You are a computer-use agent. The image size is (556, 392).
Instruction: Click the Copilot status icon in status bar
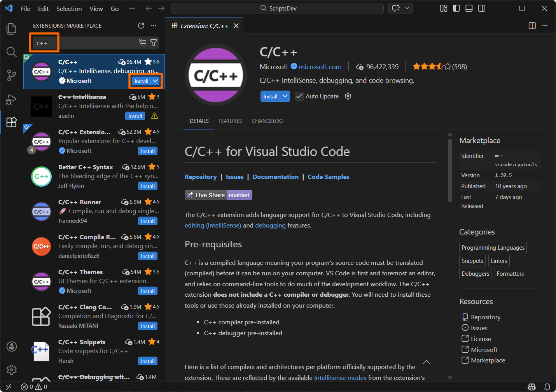532,387
